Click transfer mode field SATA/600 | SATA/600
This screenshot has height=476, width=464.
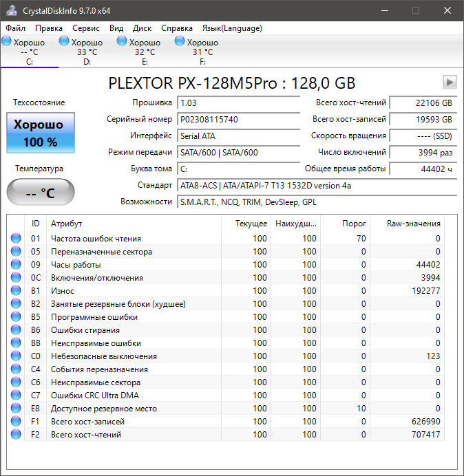(238, 153)
